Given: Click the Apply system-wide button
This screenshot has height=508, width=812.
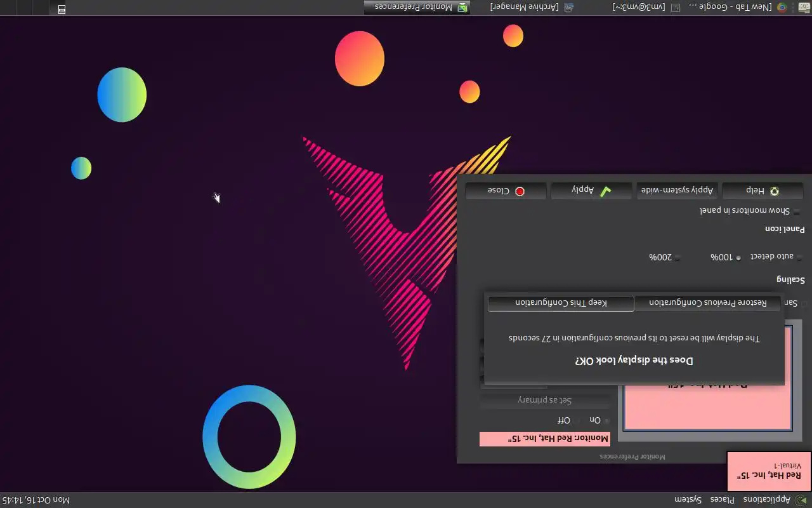Looking at the screenshot, I should pyautogui.click(x=677, y=190).
